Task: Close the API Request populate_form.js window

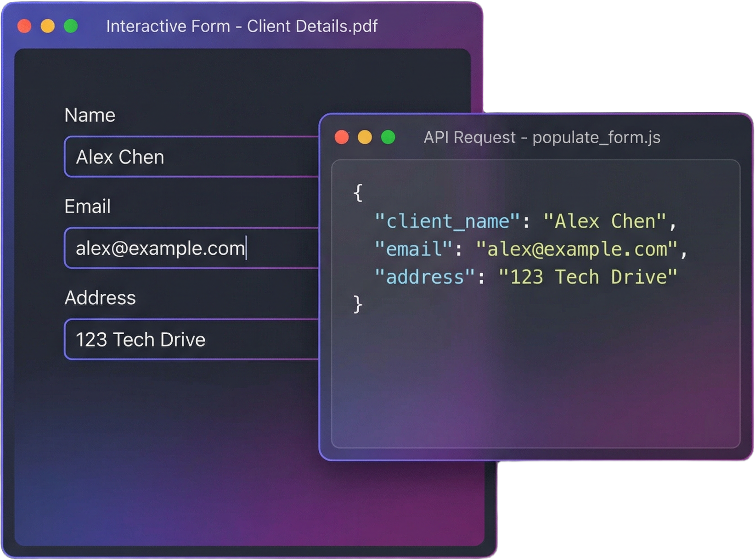Action: [x=342, y=137]
